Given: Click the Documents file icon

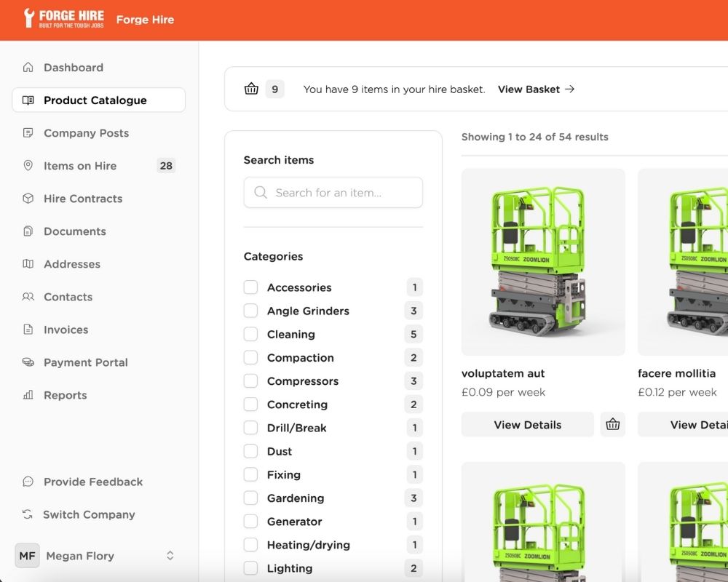Looking at the screenshot, I should point(28,231).
